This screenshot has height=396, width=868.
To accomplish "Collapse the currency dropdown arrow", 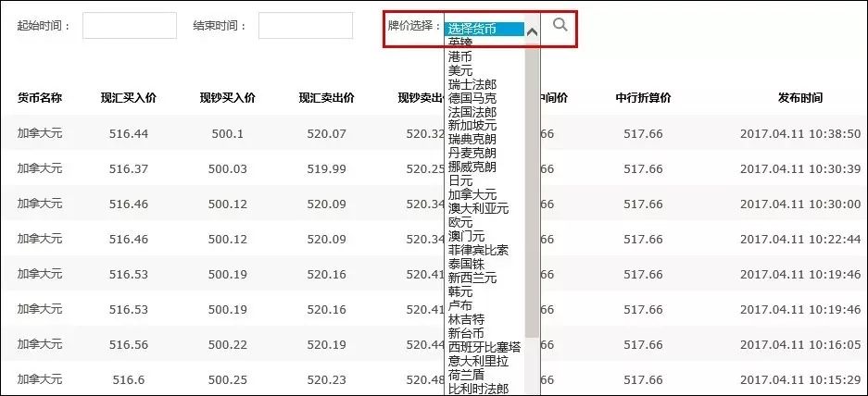I will tap(532, 31).
